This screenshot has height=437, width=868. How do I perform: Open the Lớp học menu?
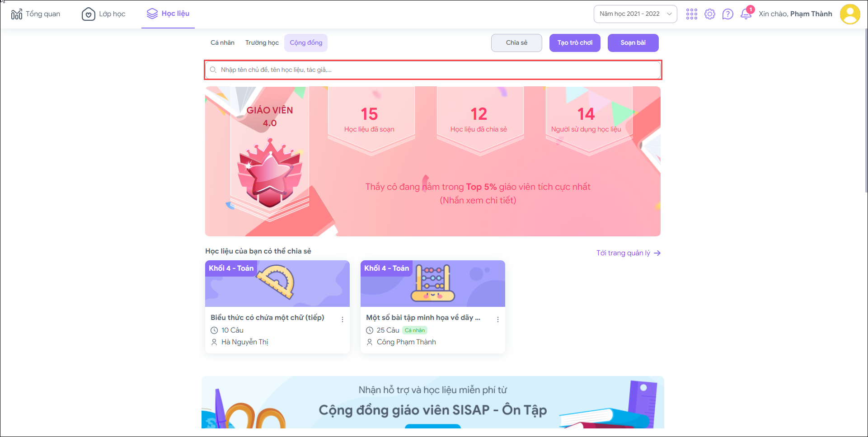(103, 14)
